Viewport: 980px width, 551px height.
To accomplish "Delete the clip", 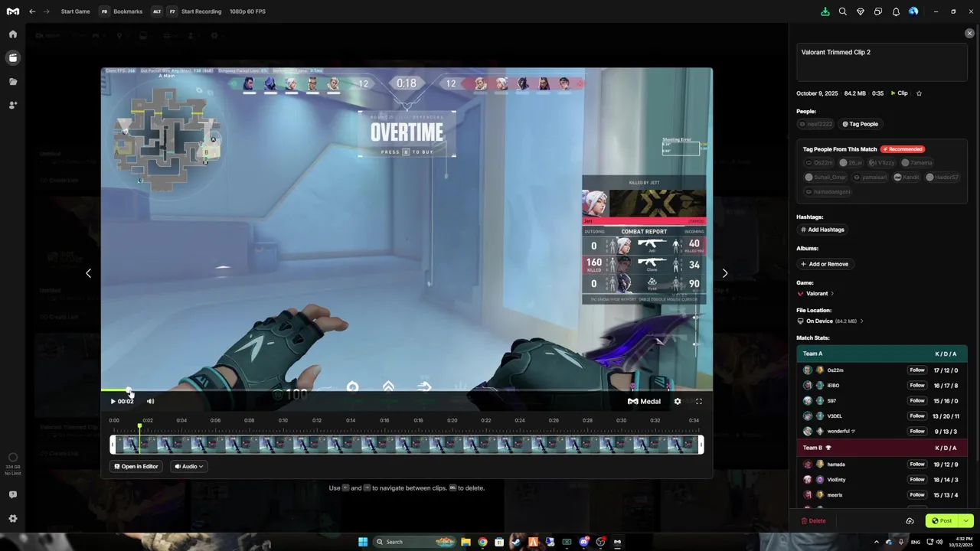I will tap(813, 521).
